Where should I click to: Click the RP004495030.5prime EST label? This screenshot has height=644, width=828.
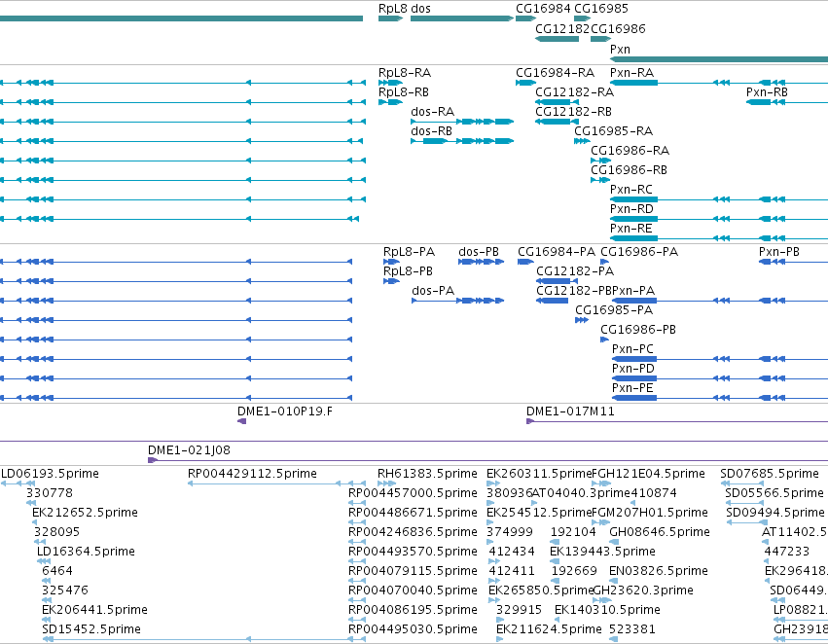(413, 629)
